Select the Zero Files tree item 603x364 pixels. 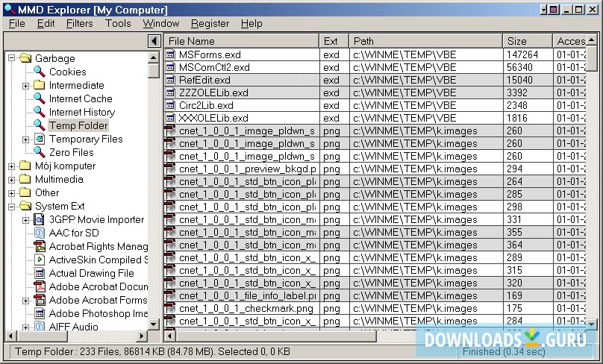pos(72,152)
